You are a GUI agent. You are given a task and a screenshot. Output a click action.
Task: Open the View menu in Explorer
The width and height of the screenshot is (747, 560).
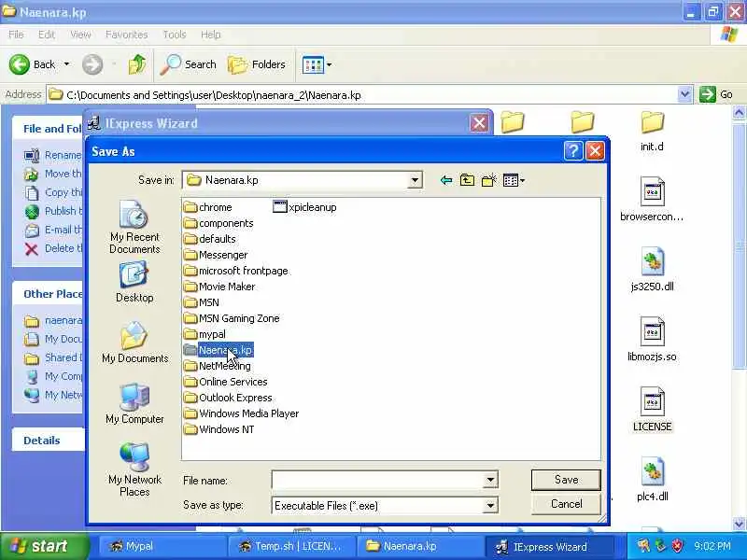point(80,35)
